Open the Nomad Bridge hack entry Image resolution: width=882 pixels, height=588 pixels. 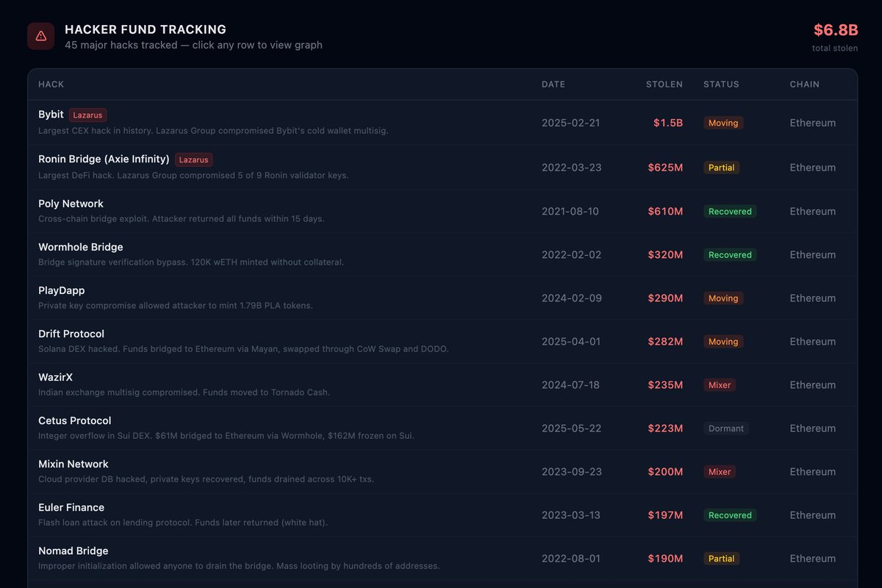(x=442, y=558)
